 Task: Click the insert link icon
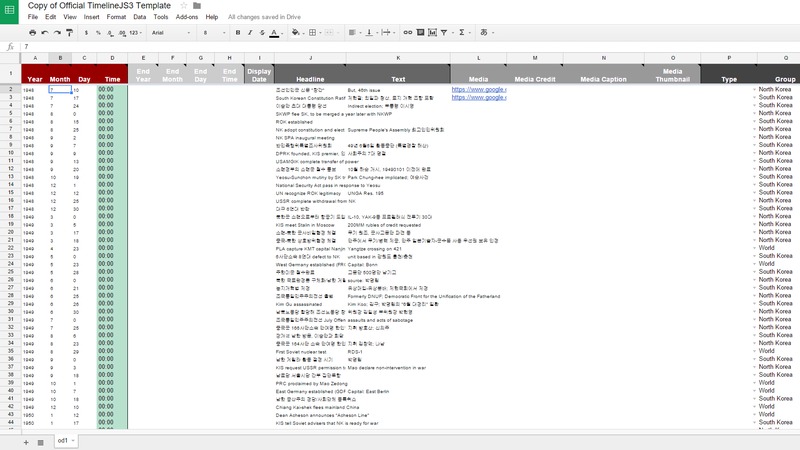[408, 33]
